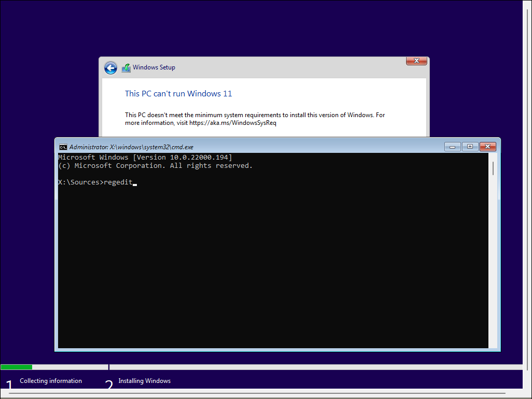Click the green setup progress bar
The height and width of the screenshot is (399, 532).
[17, 367]
